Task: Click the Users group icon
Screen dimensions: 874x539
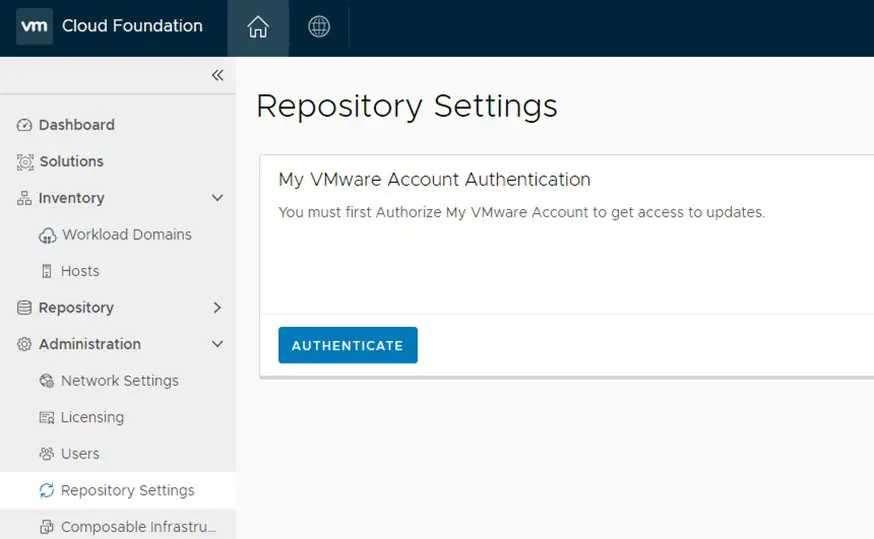Action: [47, 454]
